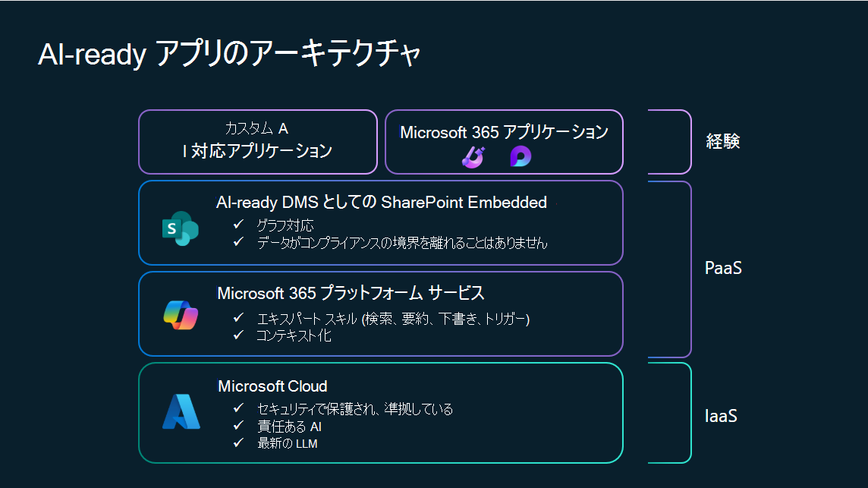Click the 経験 layer label
This screenshot has height=488, width=868.
click(722, 141)
